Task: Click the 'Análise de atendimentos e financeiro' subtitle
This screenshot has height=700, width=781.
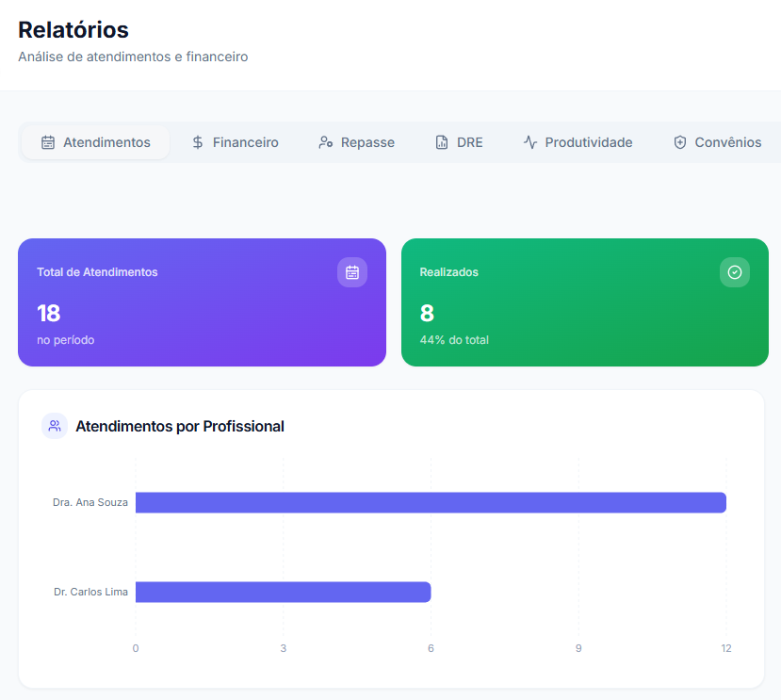Action: pos(133,57)
